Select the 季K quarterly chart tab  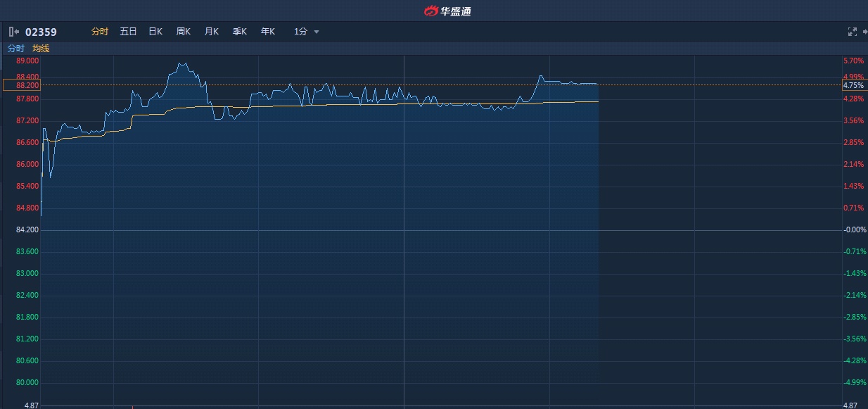point(240,32)
